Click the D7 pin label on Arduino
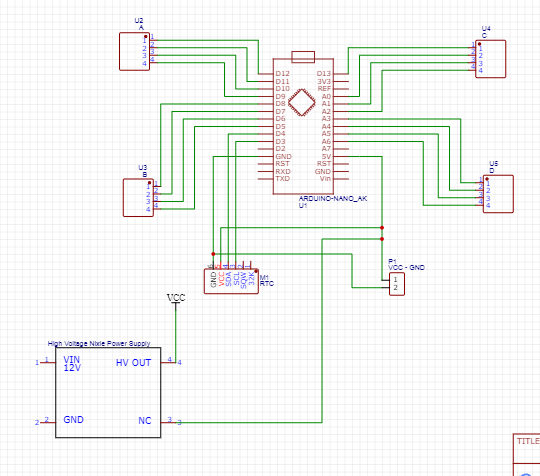The width and height of the screenshot is (540, 476). (280, 112)
